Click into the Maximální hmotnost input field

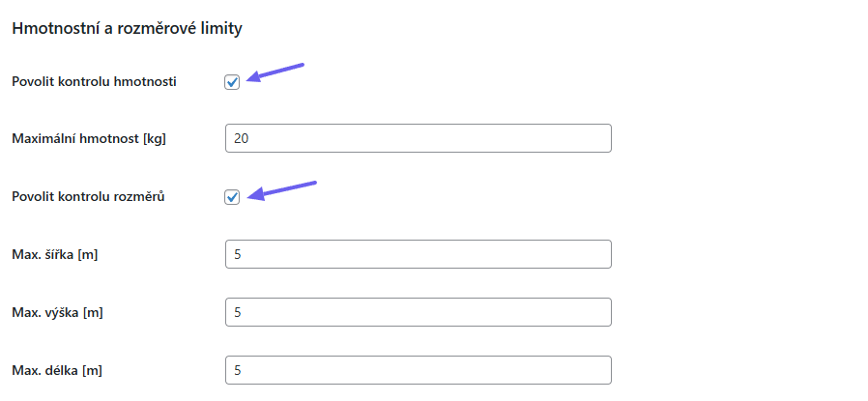(418, 138)
